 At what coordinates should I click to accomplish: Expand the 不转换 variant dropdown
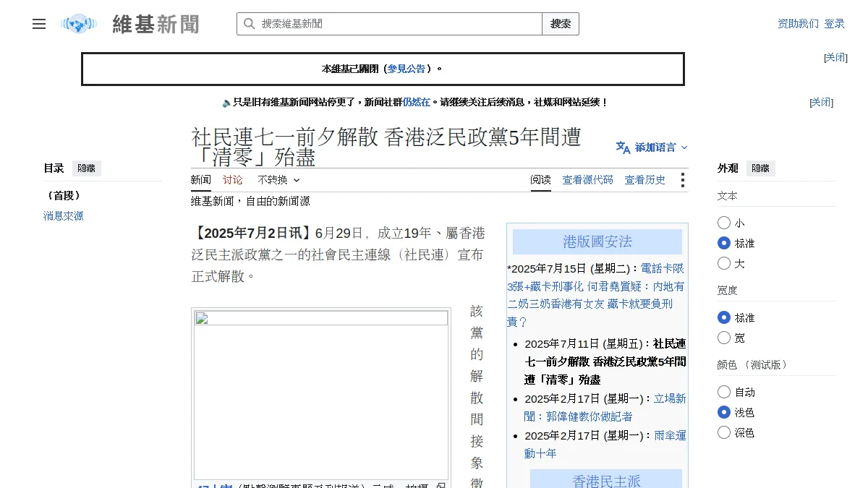click(x=278, y=180)
